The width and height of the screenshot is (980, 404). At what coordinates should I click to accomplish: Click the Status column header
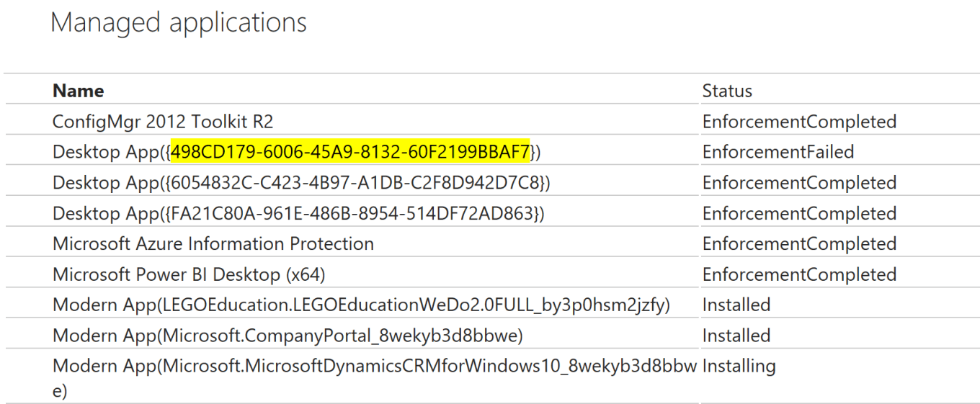(727, 91)
